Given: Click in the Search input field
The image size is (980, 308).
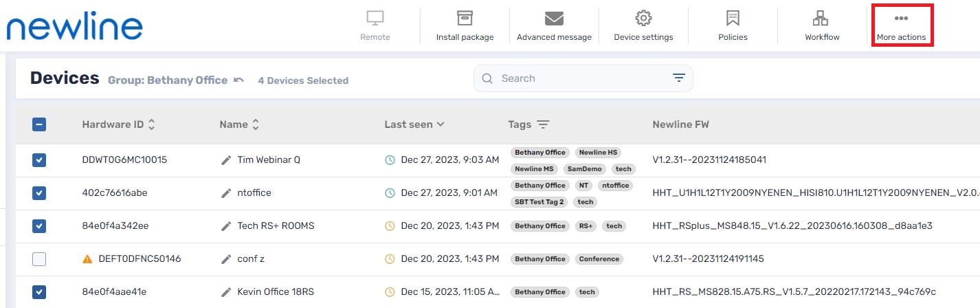Looking at the screenshot, I should coord(583,78).
